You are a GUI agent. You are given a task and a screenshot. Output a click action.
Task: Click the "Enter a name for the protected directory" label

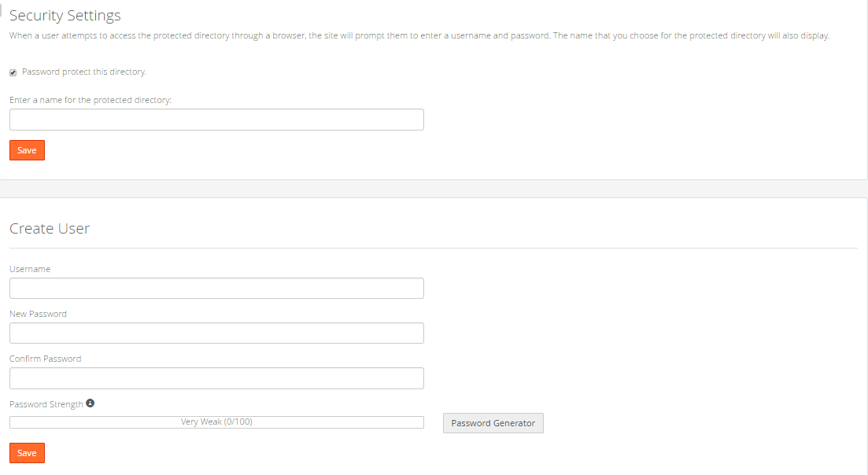click(90, 100)
